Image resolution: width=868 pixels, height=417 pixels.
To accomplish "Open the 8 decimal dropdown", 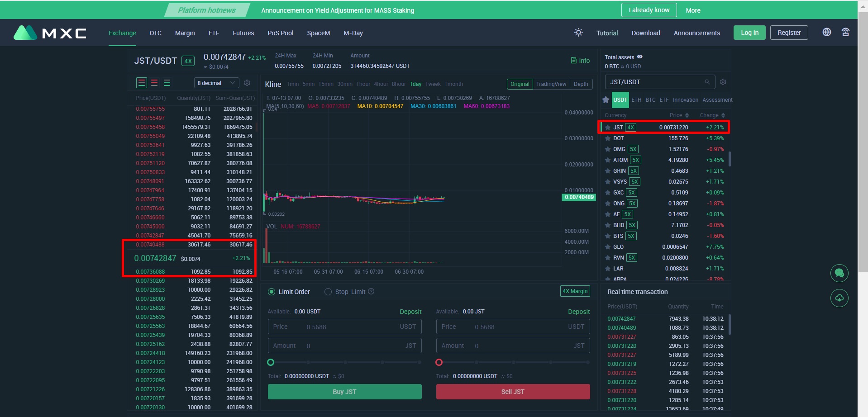I will pos(216,83).
